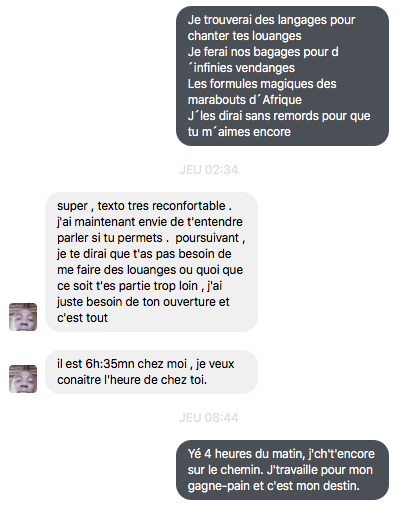Click the line 'gagne-pain et c'est mon destin.'
404x515 pixels.
coord(274,486)
